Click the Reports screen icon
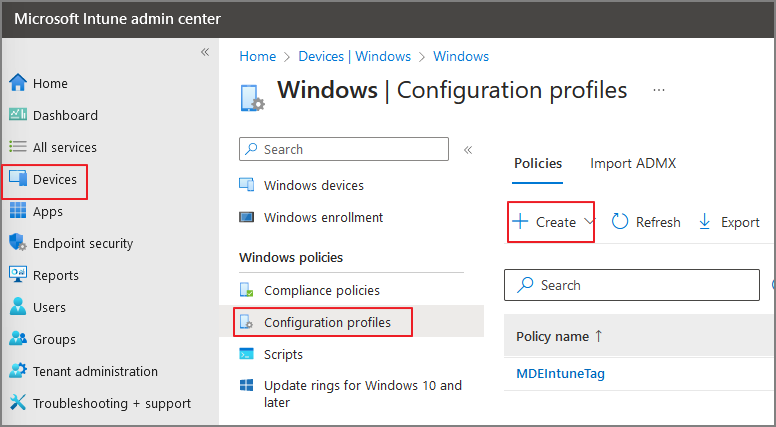 [18, 274]
